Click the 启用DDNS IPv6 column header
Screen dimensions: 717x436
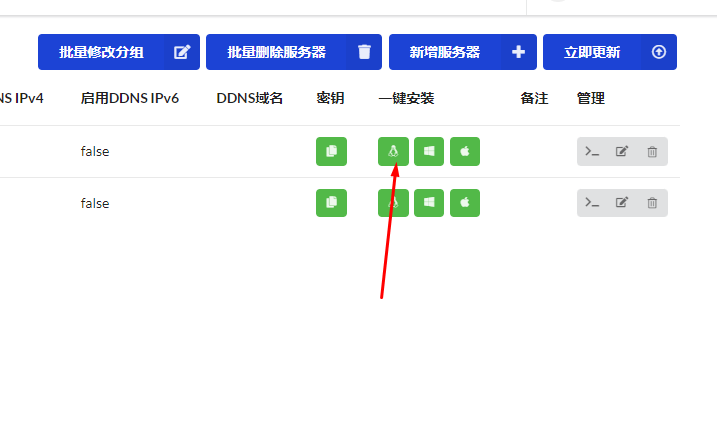click(129, 98)
